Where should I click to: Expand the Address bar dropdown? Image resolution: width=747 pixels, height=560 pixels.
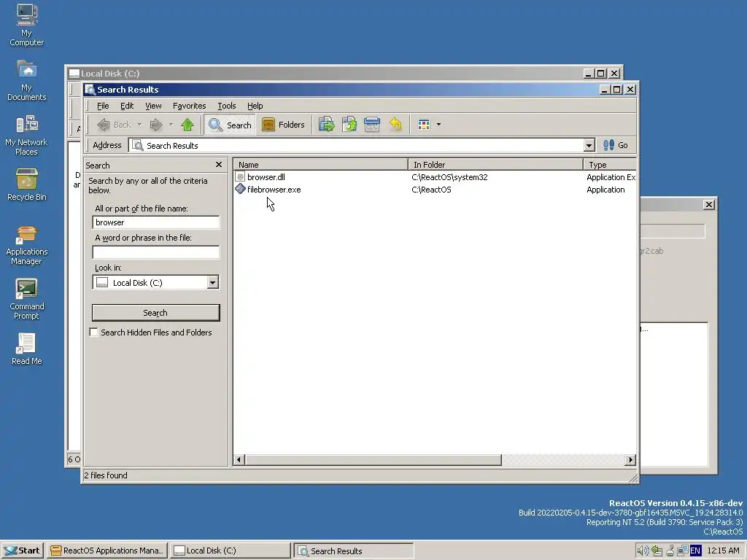click(x=589, y=145)
